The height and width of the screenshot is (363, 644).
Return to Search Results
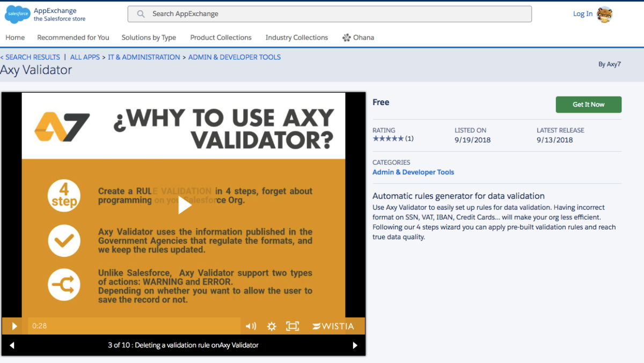pyautogui.click(x=30, y=57)
